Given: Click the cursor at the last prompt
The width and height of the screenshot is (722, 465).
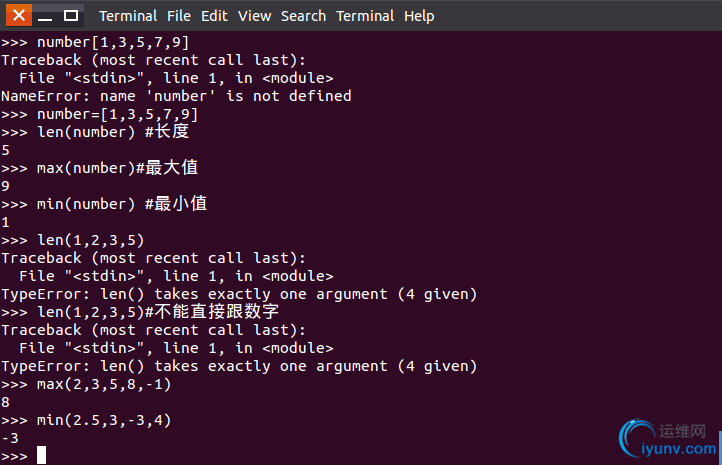Looking at the screenshot, I should pyautogui.click(x=41, y=455).
